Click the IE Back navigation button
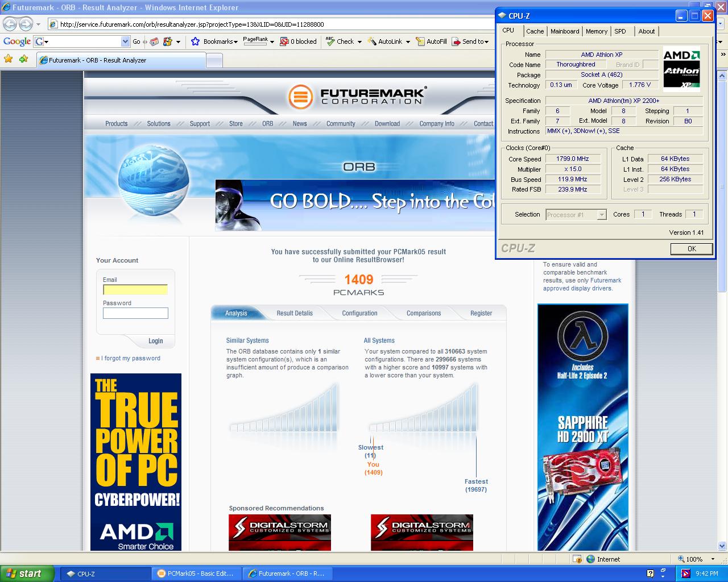This screenshot has width=728, height=582. [x=10, y=24]
